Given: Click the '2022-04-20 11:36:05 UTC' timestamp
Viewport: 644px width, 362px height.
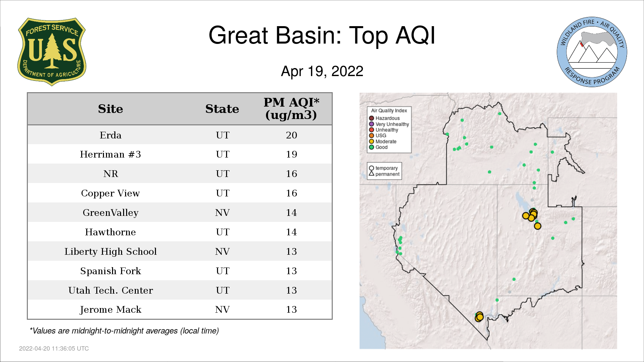Looking at the screenshot, I should pos(54,349).
